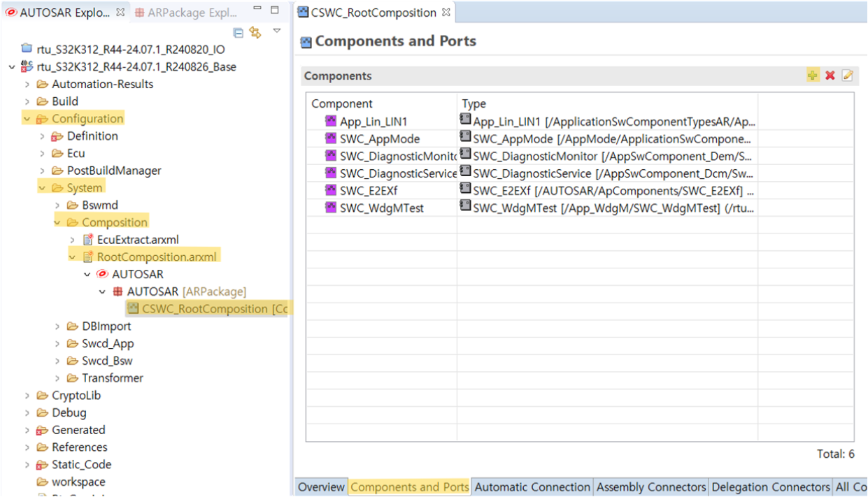This screenshot has width=868, height=497.
Task: Expand the Definition folder
Action: coord(43,136)
